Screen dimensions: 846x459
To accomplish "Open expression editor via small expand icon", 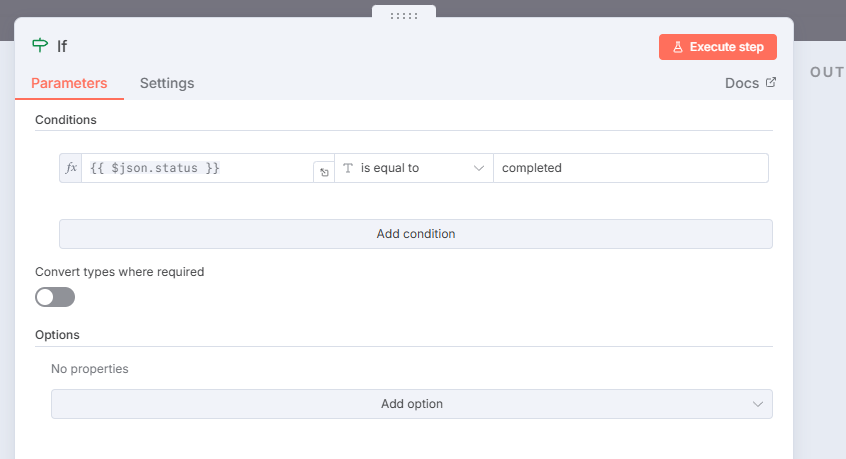I will (324, 172).
